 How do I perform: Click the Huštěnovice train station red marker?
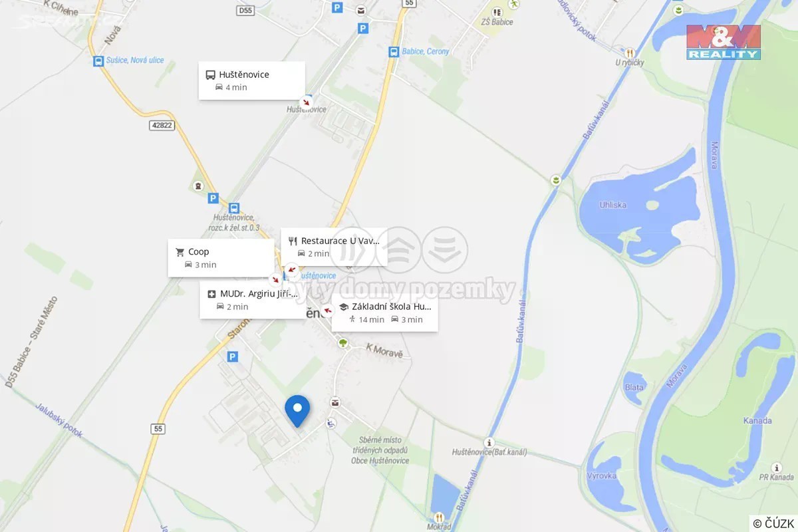pyautogui.click(x=306, y=102)
